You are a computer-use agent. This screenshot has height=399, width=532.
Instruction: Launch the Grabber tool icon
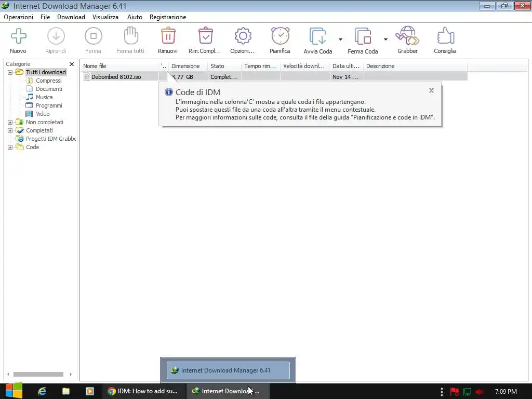(x=407, y=36)
